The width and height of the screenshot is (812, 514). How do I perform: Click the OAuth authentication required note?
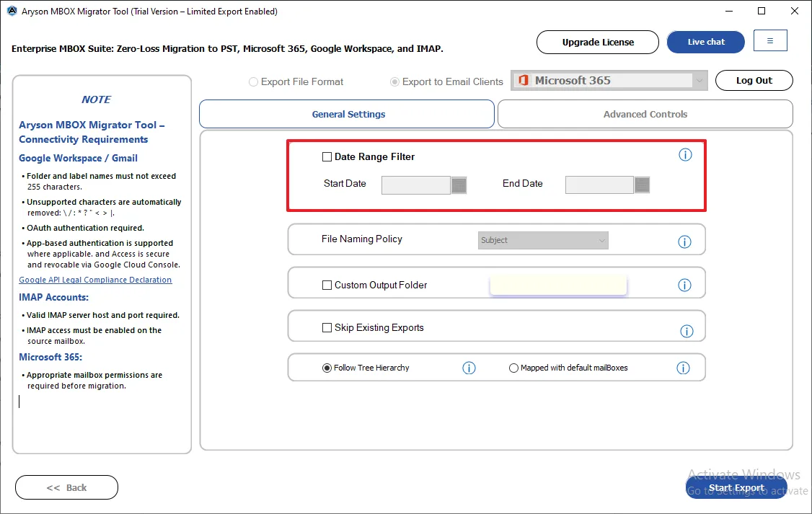85,228
